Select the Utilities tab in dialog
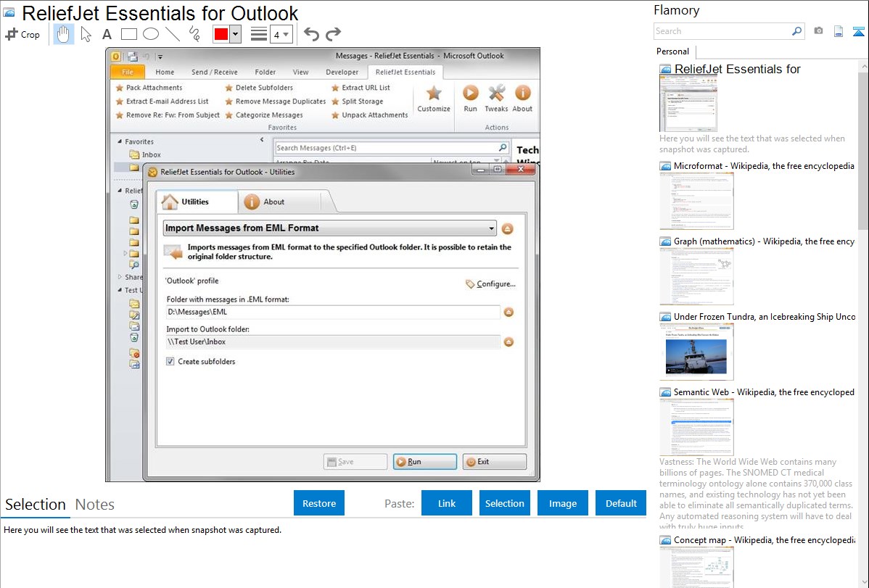Image resolution: width=869 pixels, height=588 pixels. pos(196,202)
